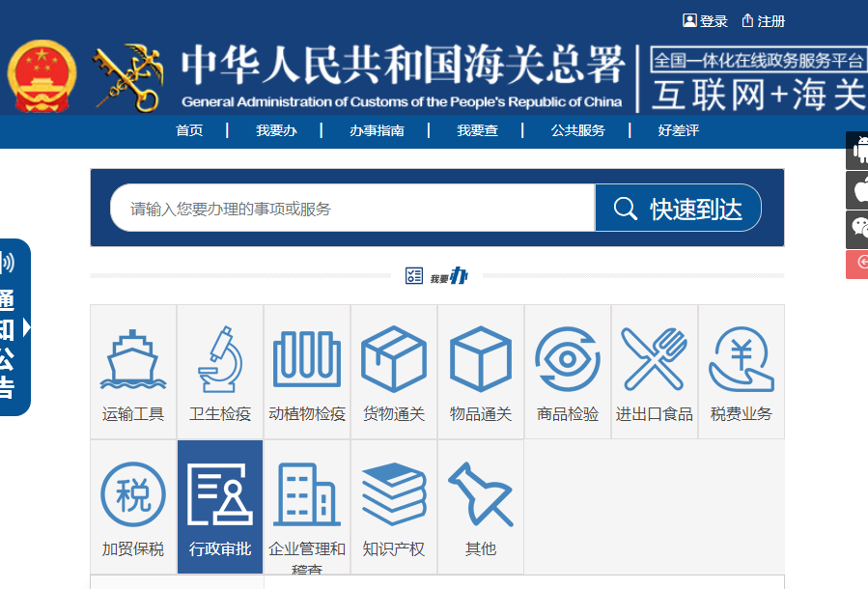This screenshot has width=868, height=589.
Task: Select the highlighted 行政审批 tile
Action: pos(220,507)
